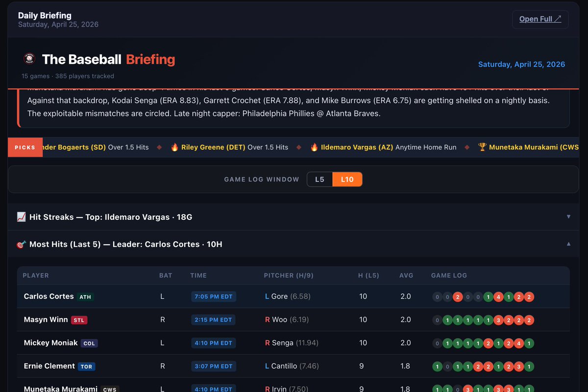Sort table by TIME column header
This screenshot has height=392, width=588.
198,275
